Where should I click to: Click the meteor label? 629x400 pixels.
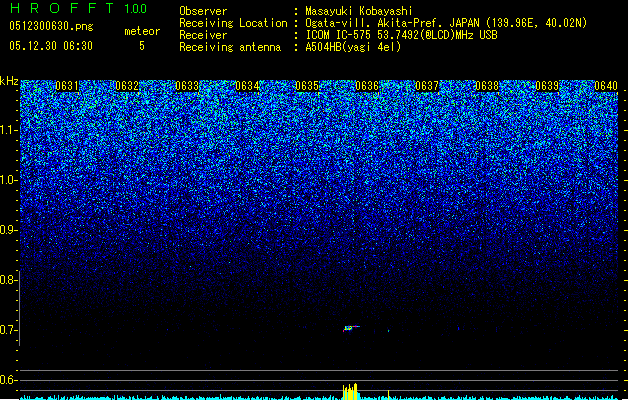point(142,31)
